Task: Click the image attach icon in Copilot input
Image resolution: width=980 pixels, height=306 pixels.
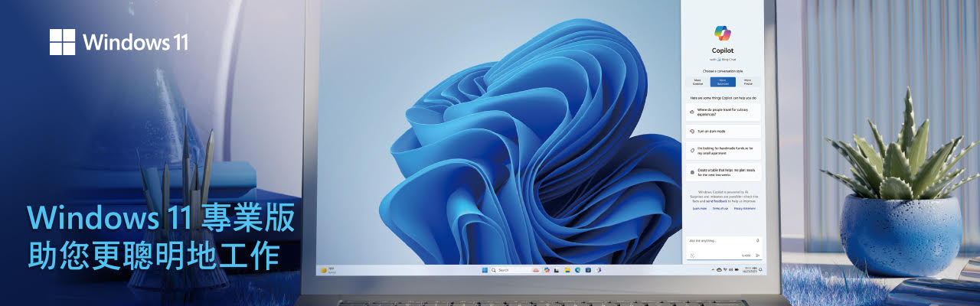Action: 692,255
